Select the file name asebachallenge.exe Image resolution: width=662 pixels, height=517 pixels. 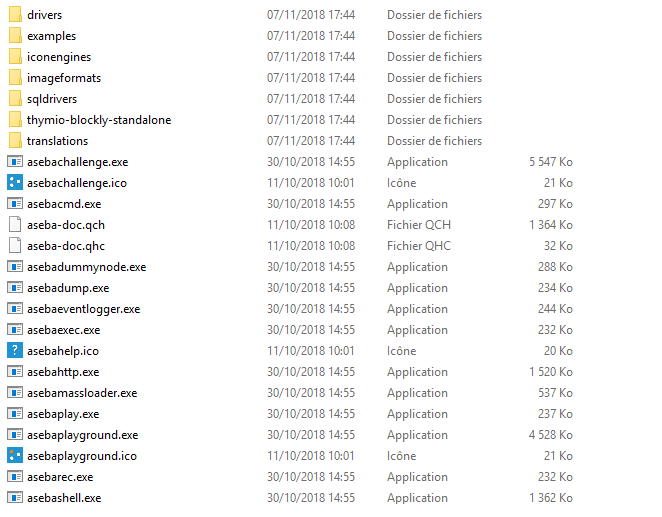click(78, 162)
